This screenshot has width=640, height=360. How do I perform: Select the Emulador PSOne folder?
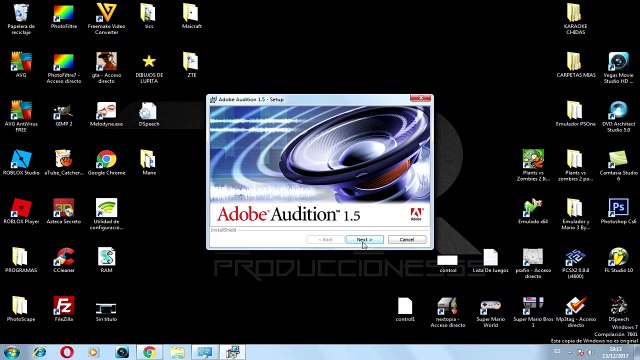point(576,113)
